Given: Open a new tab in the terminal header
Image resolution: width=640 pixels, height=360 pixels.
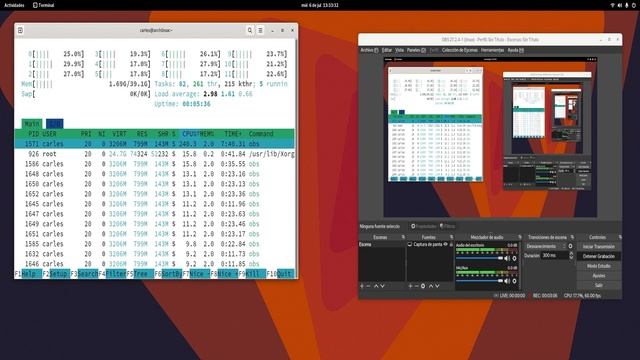Looking at the screenshot, I should coord(20,30).
